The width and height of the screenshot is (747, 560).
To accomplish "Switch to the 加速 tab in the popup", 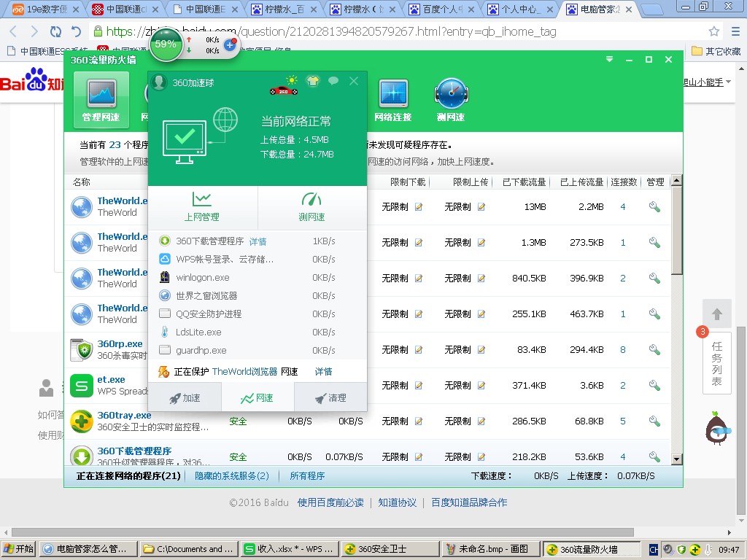I will pyautogui.click(x=185, y=398).
